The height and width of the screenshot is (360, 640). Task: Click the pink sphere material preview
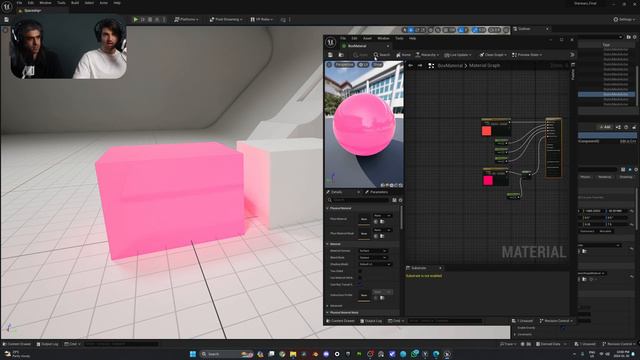tap(364, 124)
